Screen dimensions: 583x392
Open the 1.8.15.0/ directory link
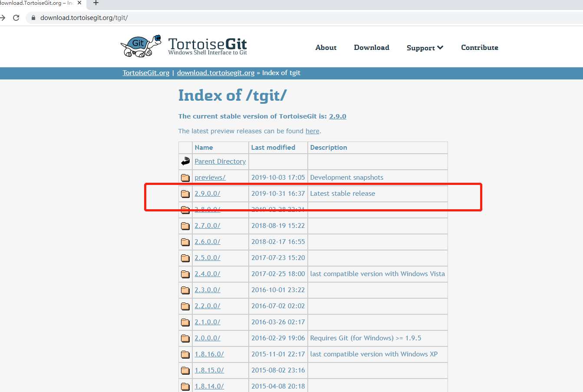point(209,370)
